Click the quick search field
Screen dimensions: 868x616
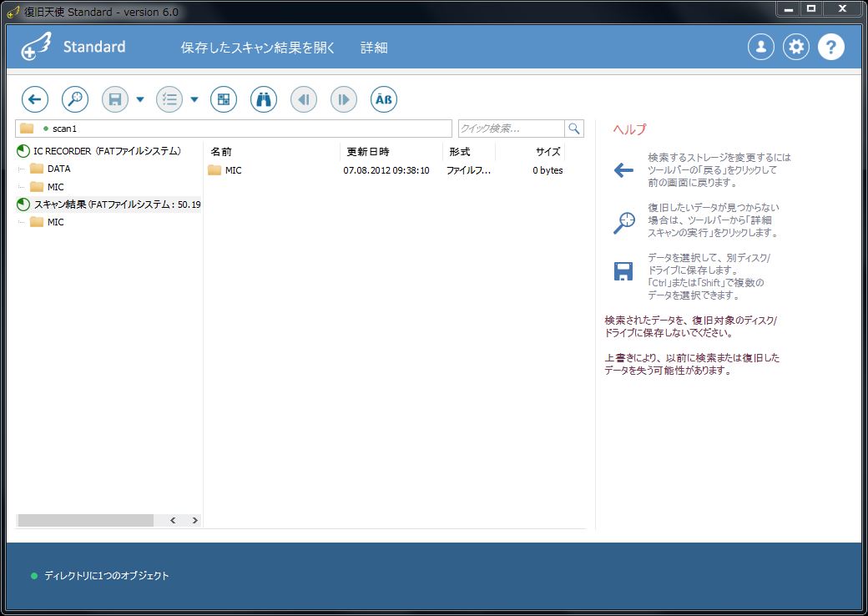pos(512,129)
